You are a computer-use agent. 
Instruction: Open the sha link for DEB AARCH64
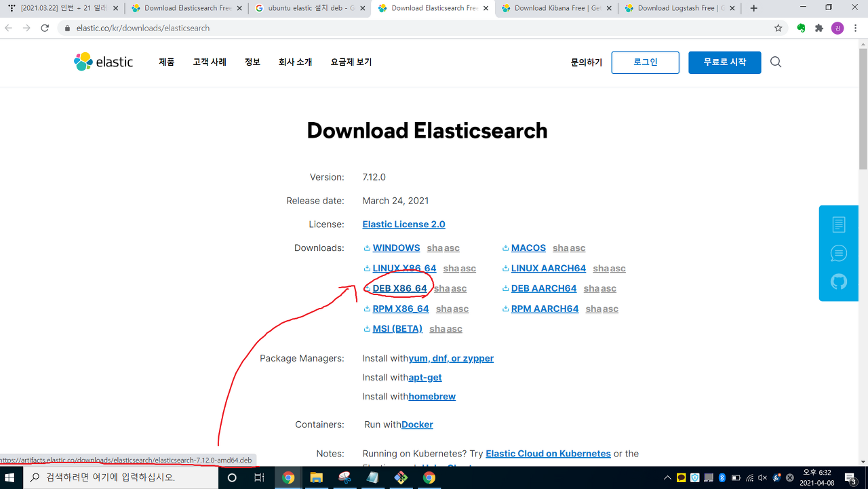point(592,289)
